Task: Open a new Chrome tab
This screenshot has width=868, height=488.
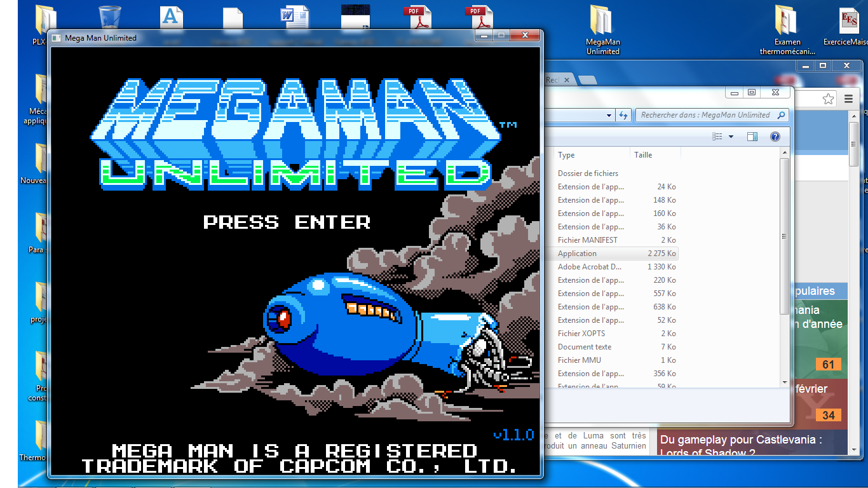Action: tap(588, 80)
